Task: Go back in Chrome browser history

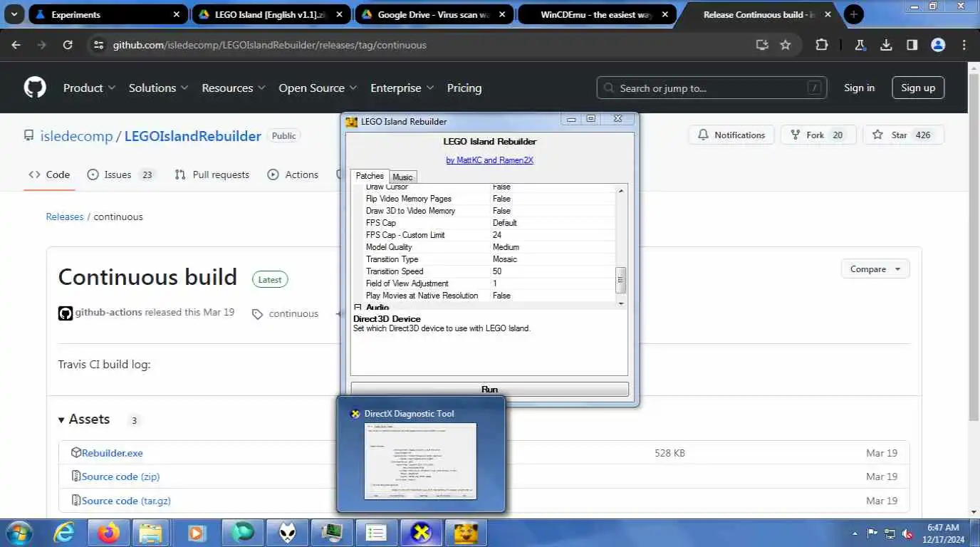Action: [16, 45]
